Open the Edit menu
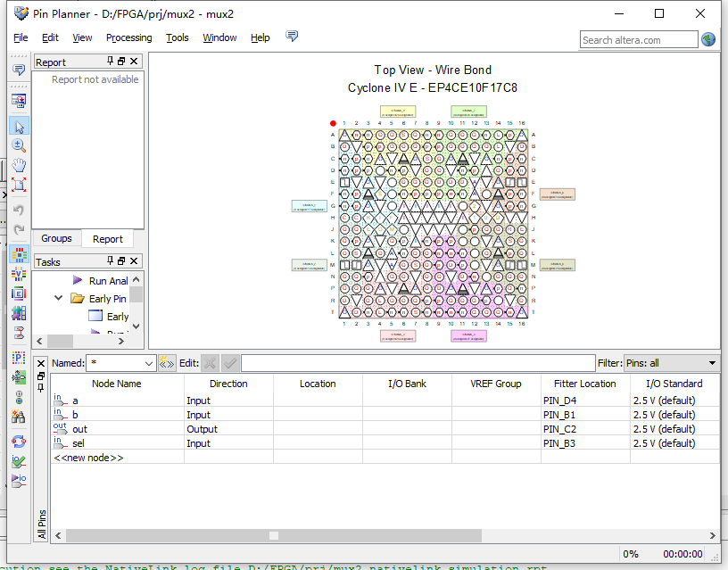 click(50, 37)
